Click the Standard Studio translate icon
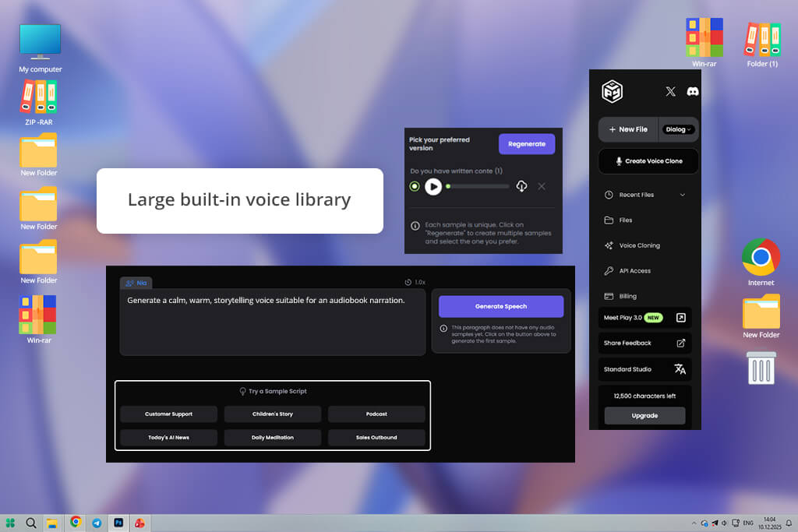This screenshot has width=798, height=532. point(680,368)
